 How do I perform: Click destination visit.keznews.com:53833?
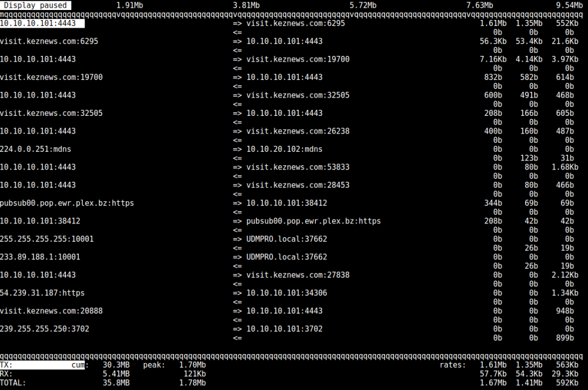point(298,167)
